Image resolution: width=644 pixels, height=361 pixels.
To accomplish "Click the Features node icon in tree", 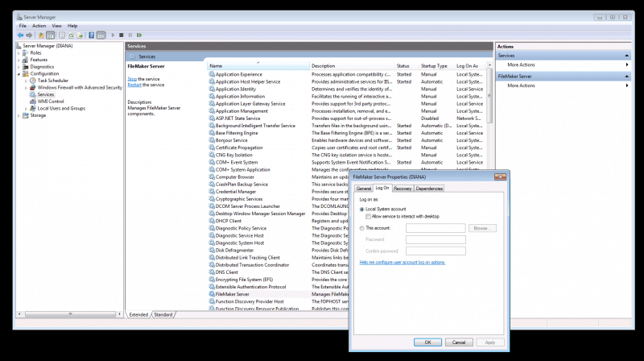I will tap(26, 60).
